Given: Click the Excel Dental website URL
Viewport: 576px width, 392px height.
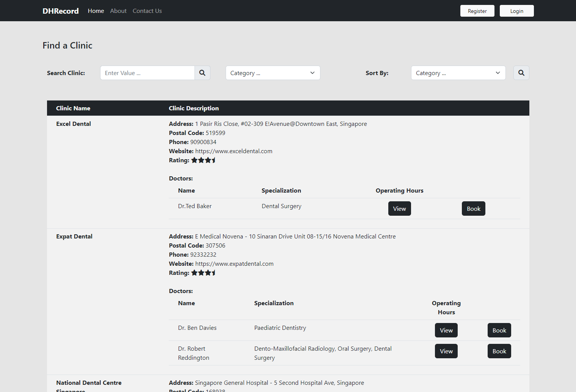Looking at the screenshot, I should tap(234, 151).
